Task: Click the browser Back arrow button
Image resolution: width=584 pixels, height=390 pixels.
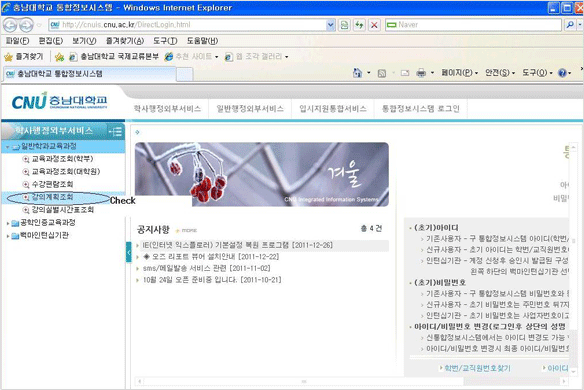Action: tap(10, 25)
